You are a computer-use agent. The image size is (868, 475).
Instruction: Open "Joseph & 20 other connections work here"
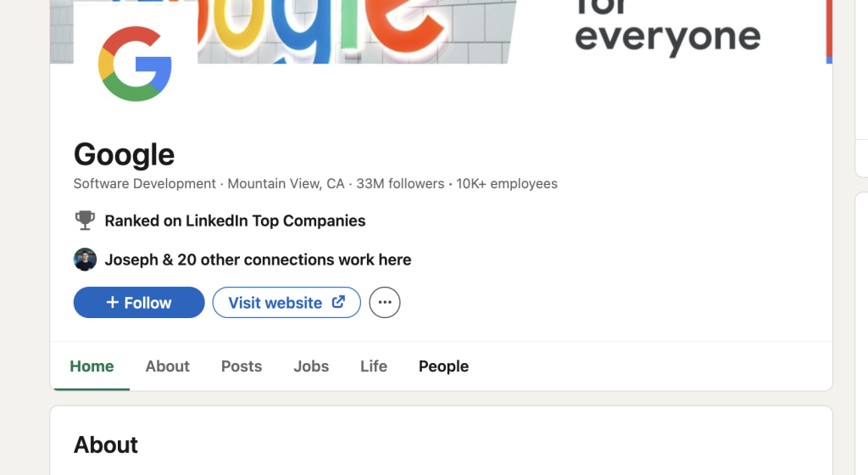tap(258, 260)
